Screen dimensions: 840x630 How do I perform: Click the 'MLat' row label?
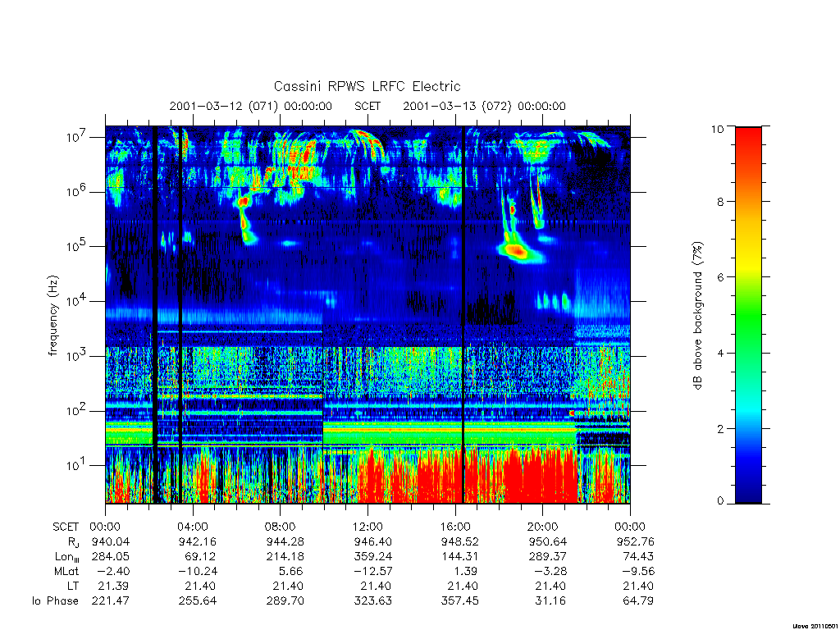click(x=66, y=571)
